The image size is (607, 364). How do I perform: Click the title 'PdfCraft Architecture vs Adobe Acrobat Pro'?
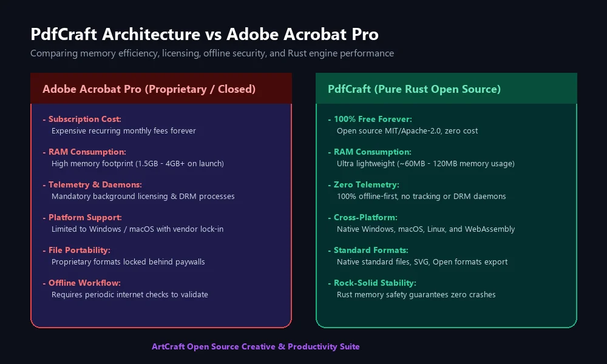pyautogui.click(x=205, y=35)
